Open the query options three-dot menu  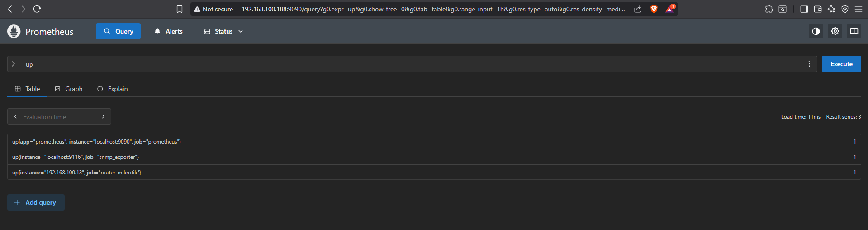click(x=809, y=64)
